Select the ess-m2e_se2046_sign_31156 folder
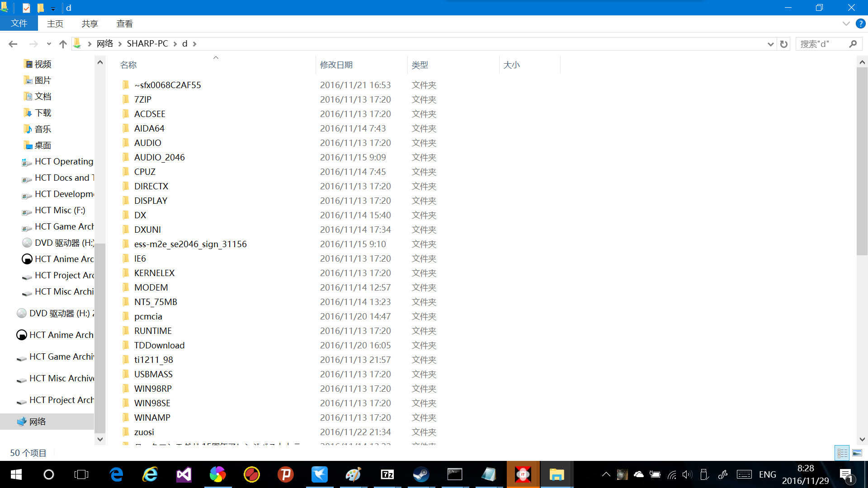This screenshot has height=488, width=868. [x=190, y=244]
